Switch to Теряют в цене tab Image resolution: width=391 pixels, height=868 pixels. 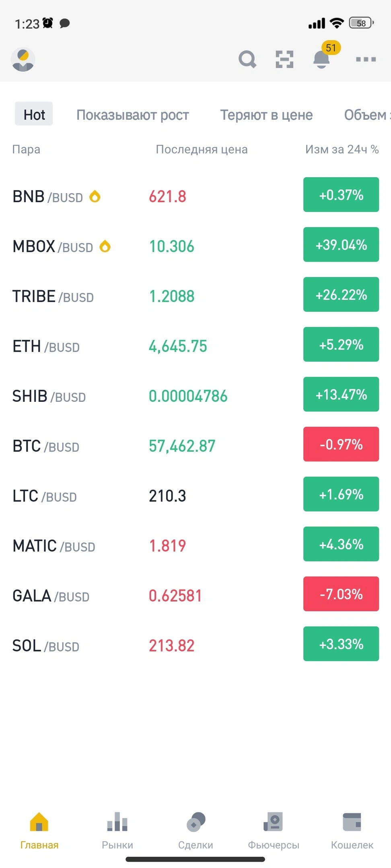(x=266, y=115)
